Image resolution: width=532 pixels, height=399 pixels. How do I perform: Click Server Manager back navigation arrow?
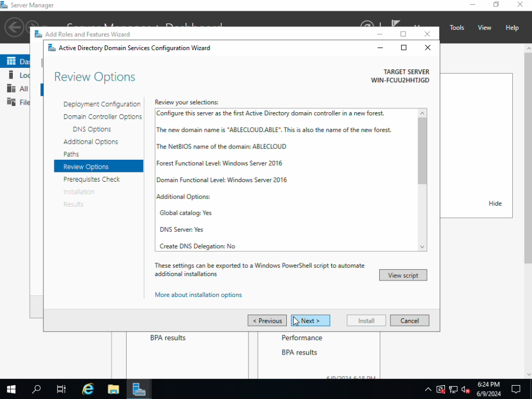(x=14, y=27)
